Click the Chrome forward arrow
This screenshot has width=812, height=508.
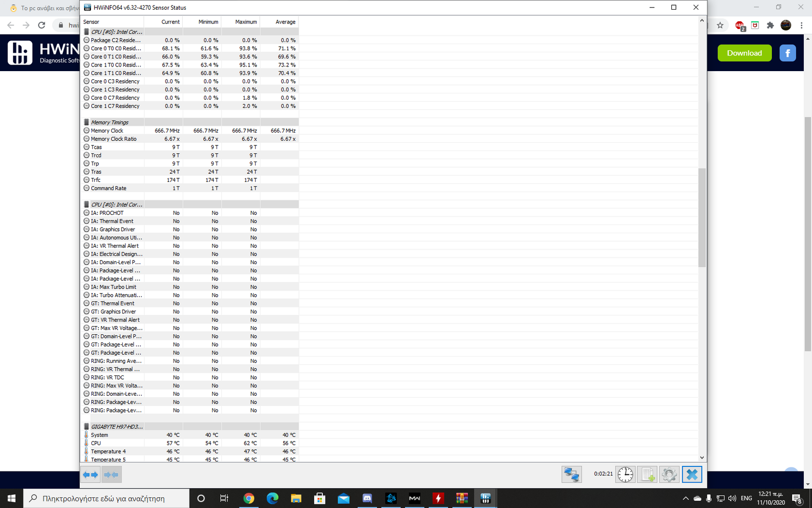26,25
